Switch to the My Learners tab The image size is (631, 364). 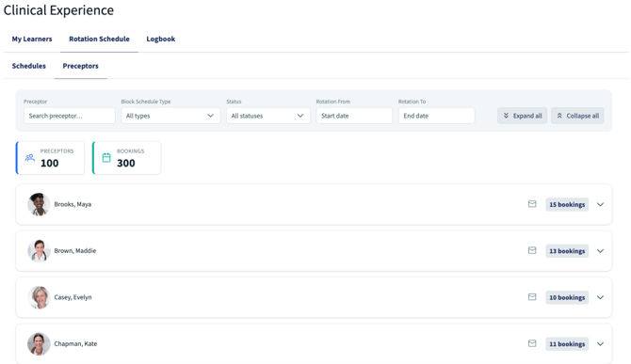(x=32, y=39)
